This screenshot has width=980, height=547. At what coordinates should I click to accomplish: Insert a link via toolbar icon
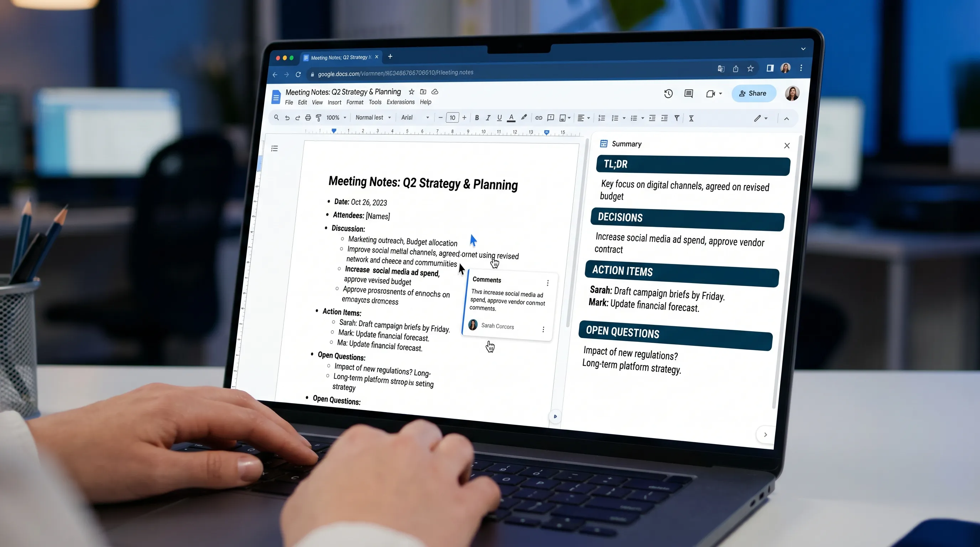point(538,118)
